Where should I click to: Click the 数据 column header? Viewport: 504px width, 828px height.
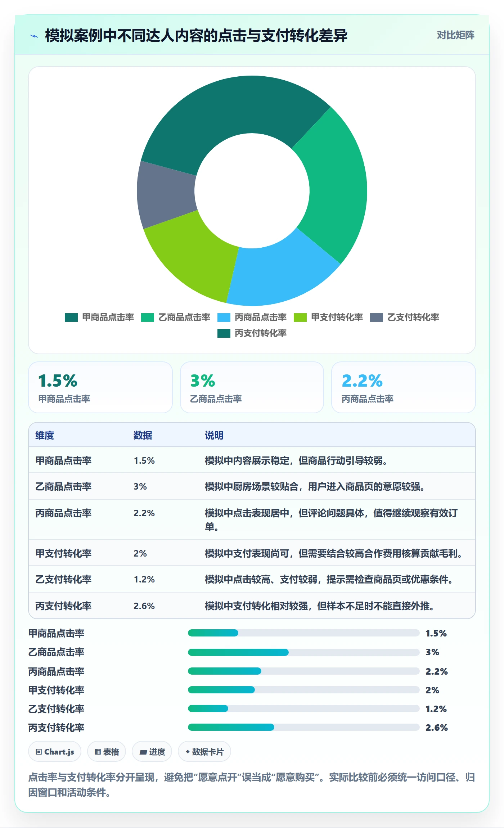point(143,435)
